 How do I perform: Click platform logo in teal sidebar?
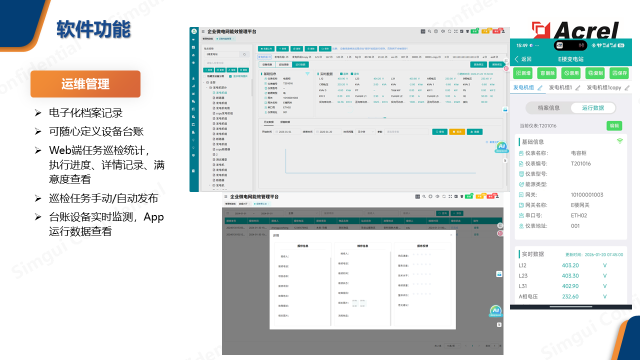(194, 31)
